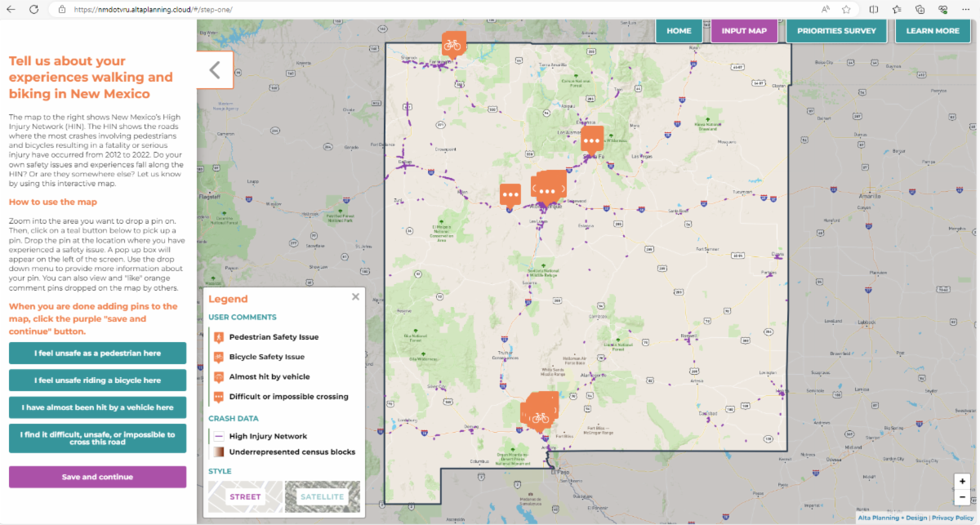Image resolution: width=980 pixels, height=525 pixels.
Task: Click the bicycle comment pin near Farmington
Action: (452, 43)
